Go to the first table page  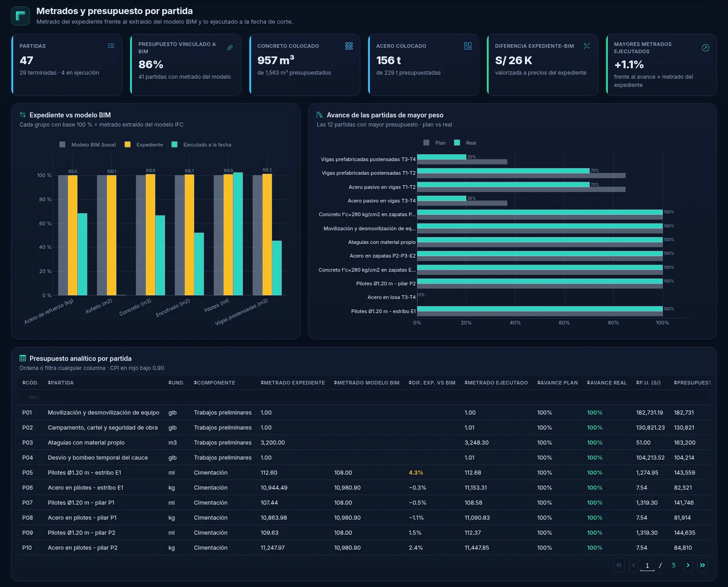619,565
